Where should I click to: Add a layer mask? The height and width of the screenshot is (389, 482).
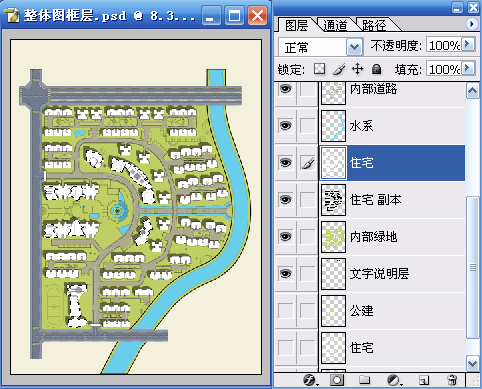click(x=337, y=380)
